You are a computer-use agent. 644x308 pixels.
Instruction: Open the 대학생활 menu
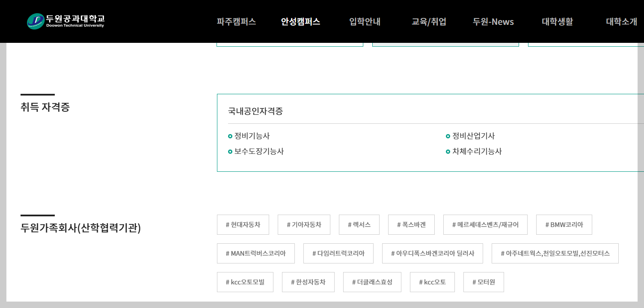click(557, 21)
